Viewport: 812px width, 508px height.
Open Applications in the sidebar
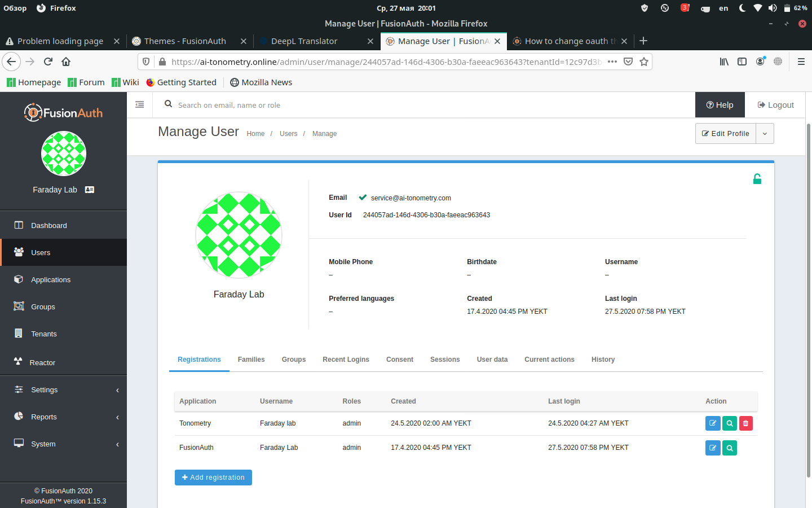point(63,279)
